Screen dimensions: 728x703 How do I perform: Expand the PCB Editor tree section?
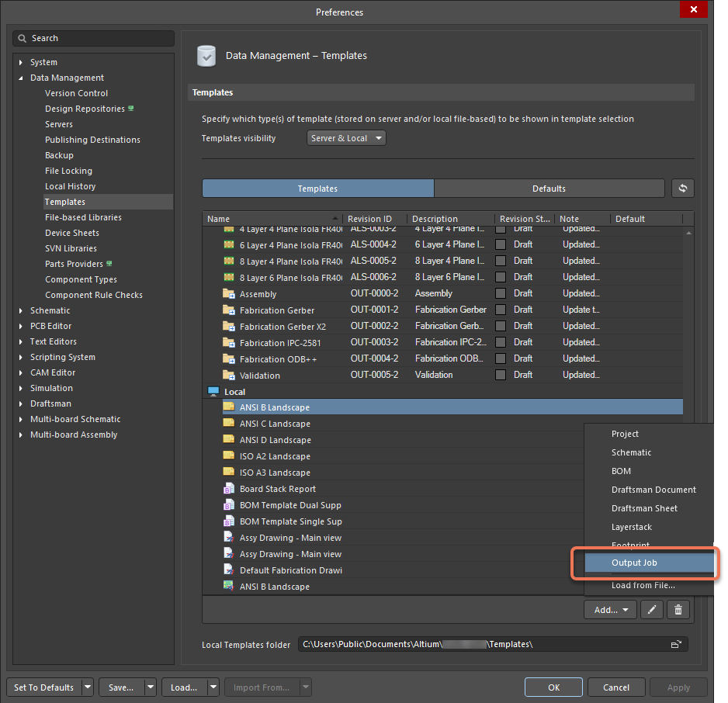[x=21, y=326]
